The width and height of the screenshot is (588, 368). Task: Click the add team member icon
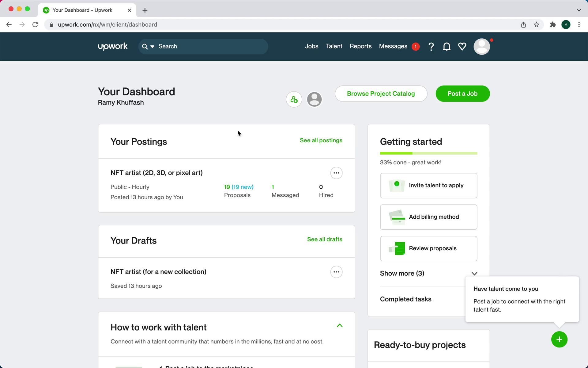(294, 99)
